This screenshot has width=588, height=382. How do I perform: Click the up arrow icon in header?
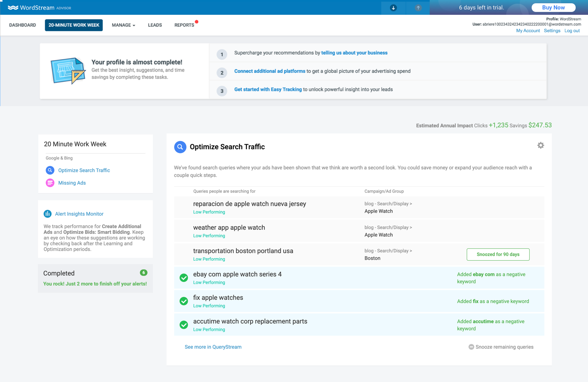click(x=418, y=7)
